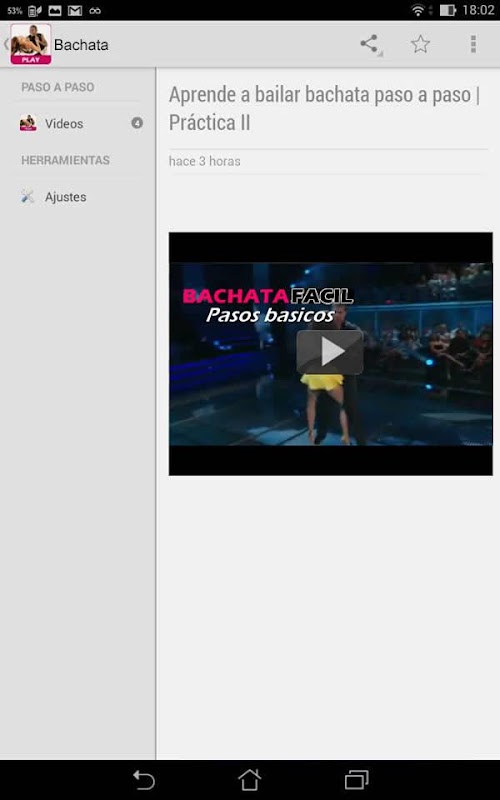Tap the Wi-Fi indicator in the status bar
Screen dimensions: 500x800
point(418,10)
